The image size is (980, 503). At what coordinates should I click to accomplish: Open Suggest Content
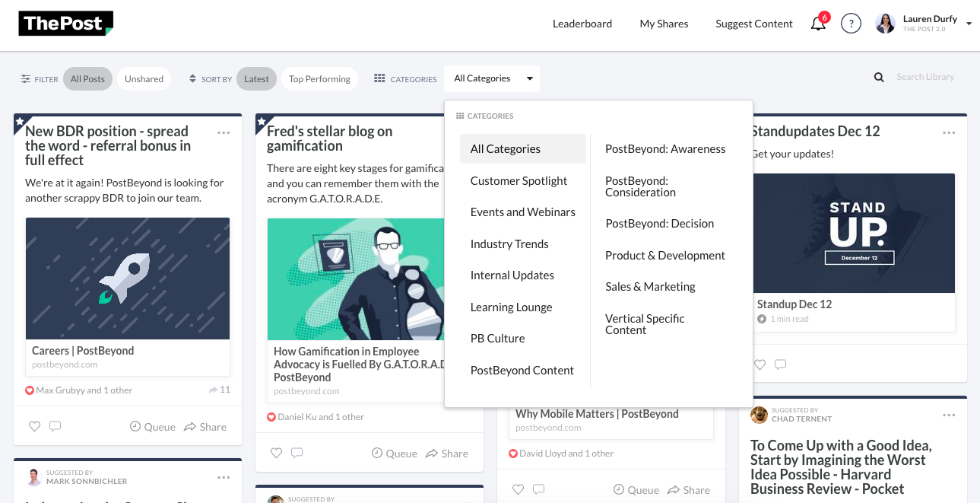754,24
